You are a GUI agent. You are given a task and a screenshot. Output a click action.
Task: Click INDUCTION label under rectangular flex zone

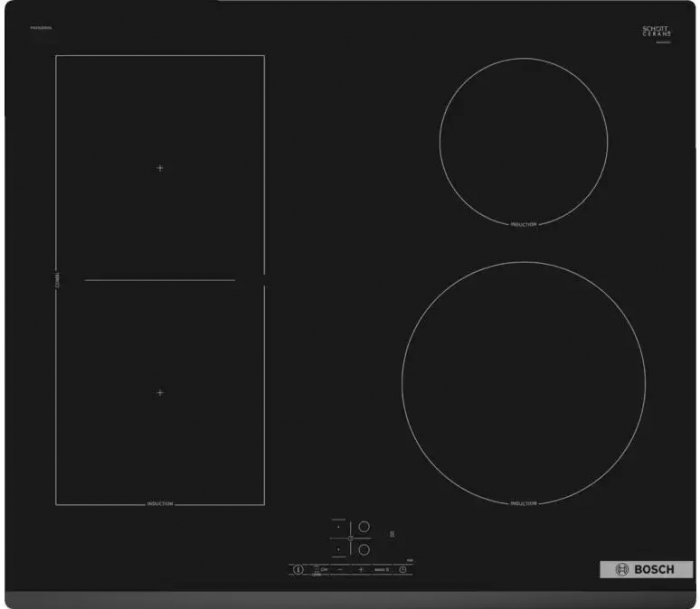(x=160, y=504)
